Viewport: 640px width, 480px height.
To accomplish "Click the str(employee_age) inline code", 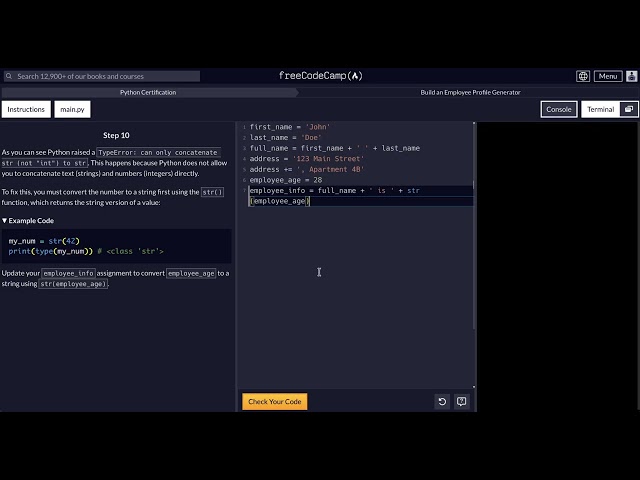I will coord(73,284).
